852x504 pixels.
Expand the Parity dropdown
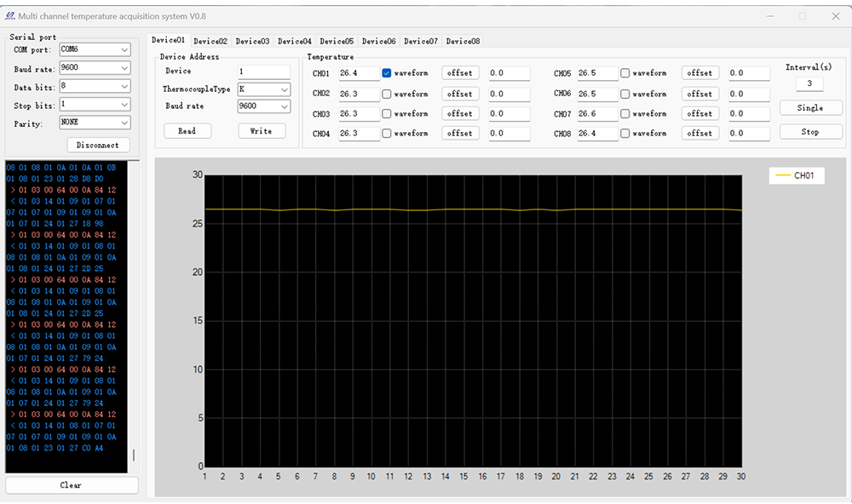pyautogui.click(x=95, y=123)
